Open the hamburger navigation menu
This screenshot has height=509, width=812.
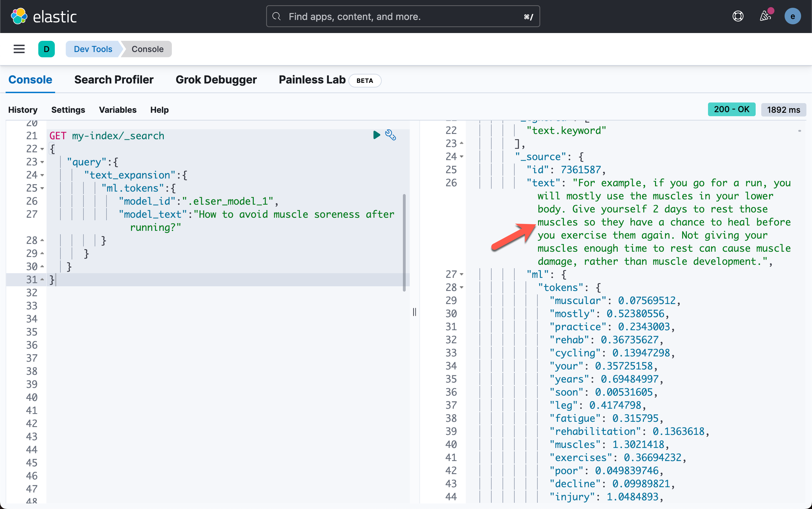click(19, 49)
